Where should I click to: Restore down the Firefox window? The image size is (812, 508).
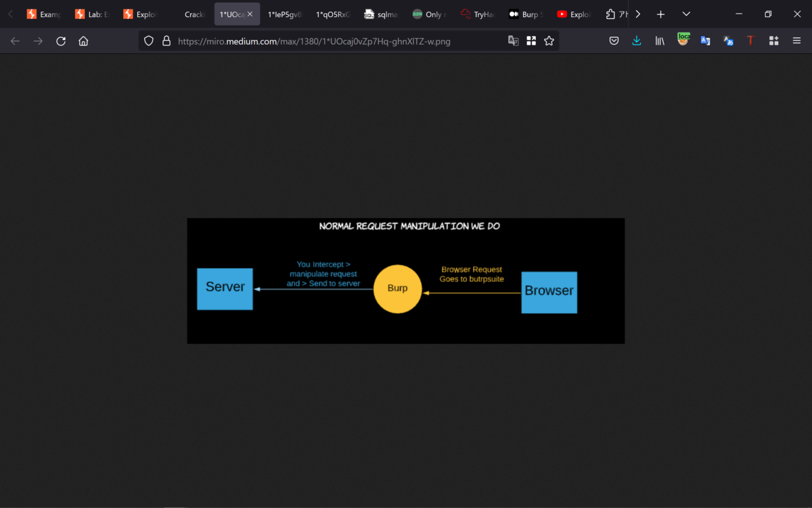[768, 14]
